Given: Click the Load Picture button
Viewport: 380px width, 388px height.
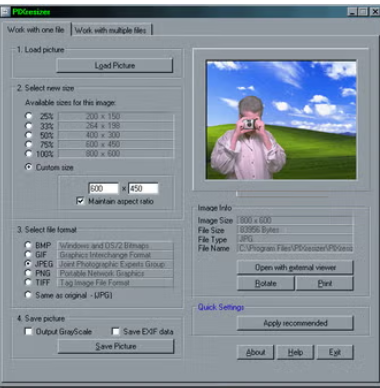Looking at the screenshot, I should point(115,66).
